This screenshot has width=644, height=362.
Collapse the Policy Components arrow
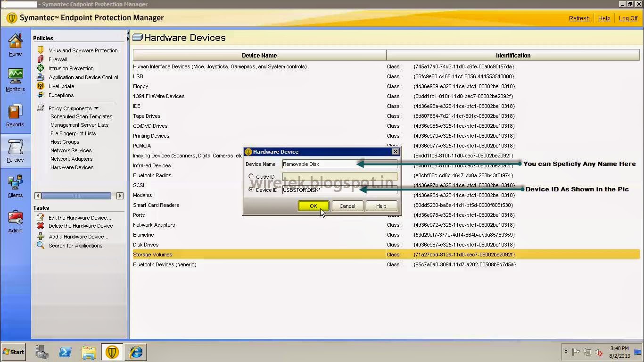tap(96, 108)
